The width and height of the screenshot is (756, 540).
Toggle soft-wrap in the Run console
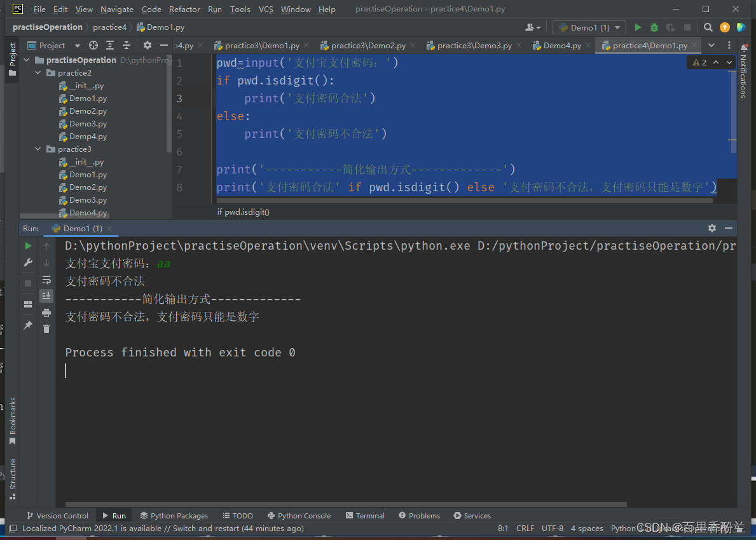[46, 280]
